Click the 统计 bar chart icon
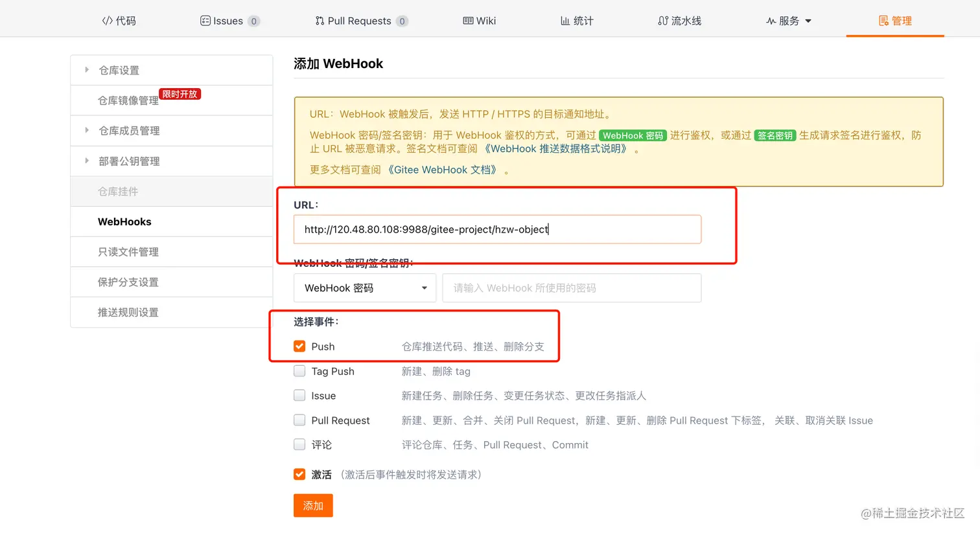 click(565, 21)
